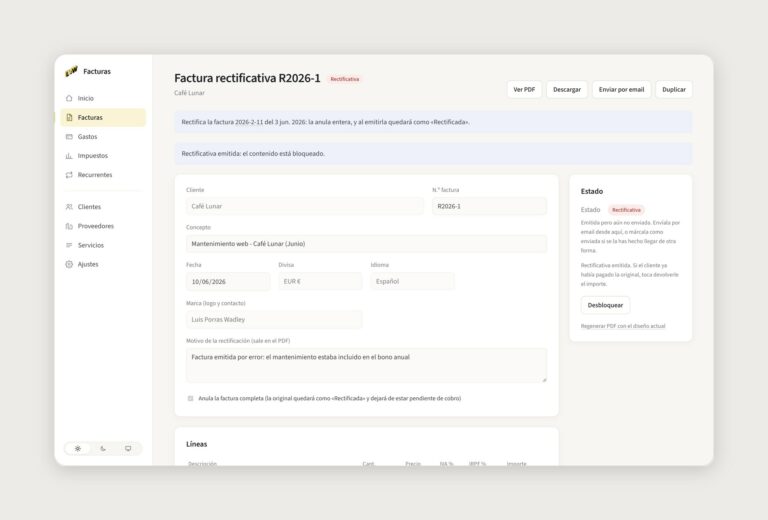
Task: Click the Duplicar button
Action: pyautogui.click(x=674, y=90)
